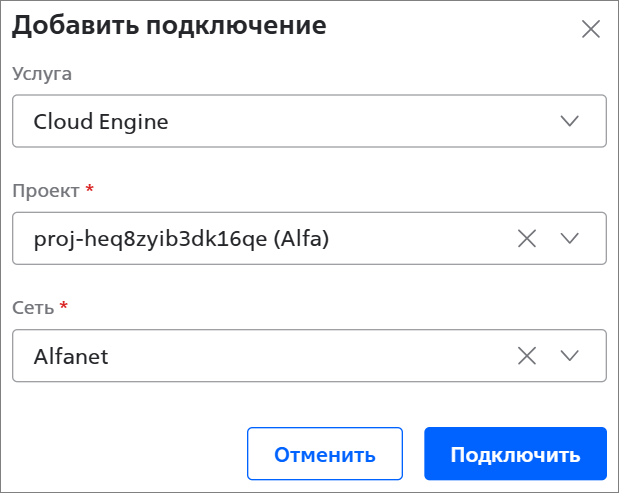
Task: Expand the Сеть dropdown chevron
Action: click(x=570, y=355)
